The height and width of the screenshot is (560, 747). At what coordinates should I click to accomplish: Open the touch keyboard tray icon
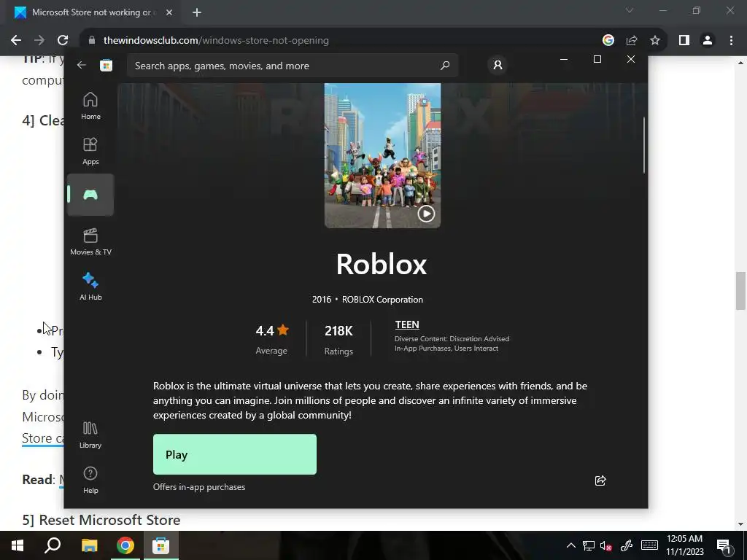coord(649,545)
